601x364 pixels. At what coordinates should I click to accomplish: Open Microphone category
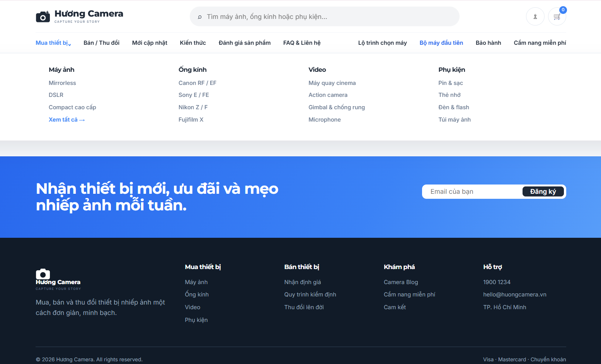click(x=325, y=120)
